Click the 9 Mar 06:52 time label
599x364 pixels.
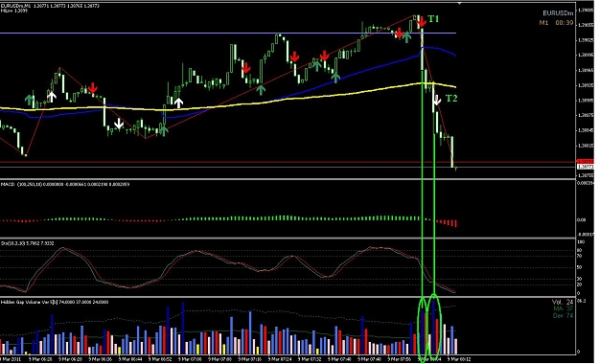160,359
